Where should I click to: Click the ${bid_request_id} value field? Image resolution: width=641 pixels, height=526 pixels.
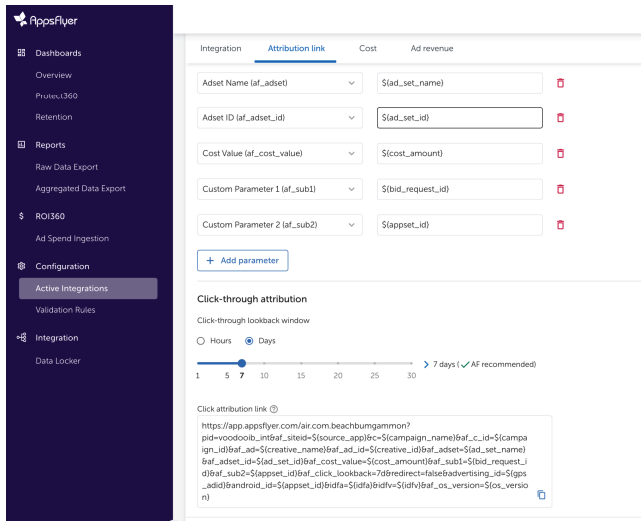pos(459,189)
